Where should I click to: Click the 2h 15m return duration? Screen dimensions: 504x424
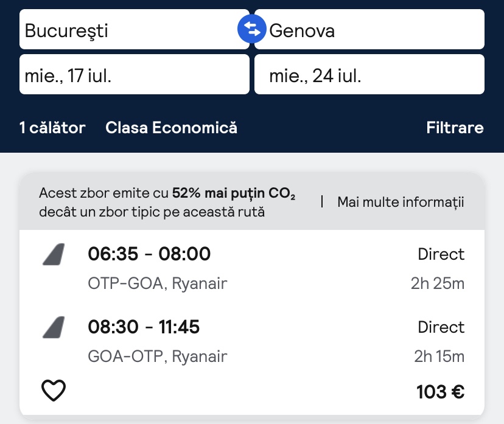click(439, 356)
